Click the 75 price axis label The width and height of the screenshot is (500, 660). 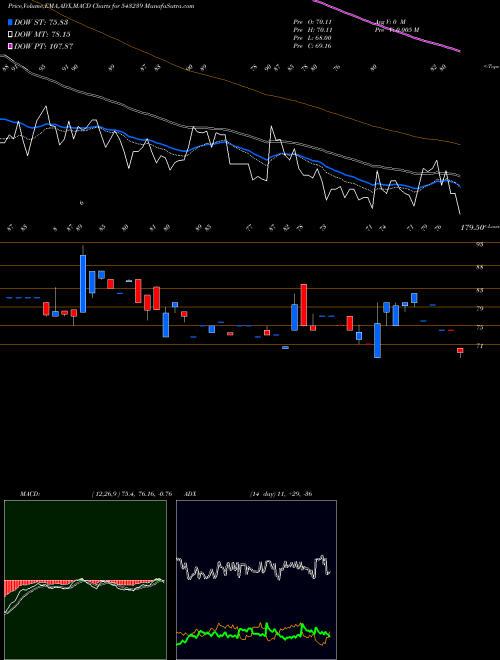479,327
